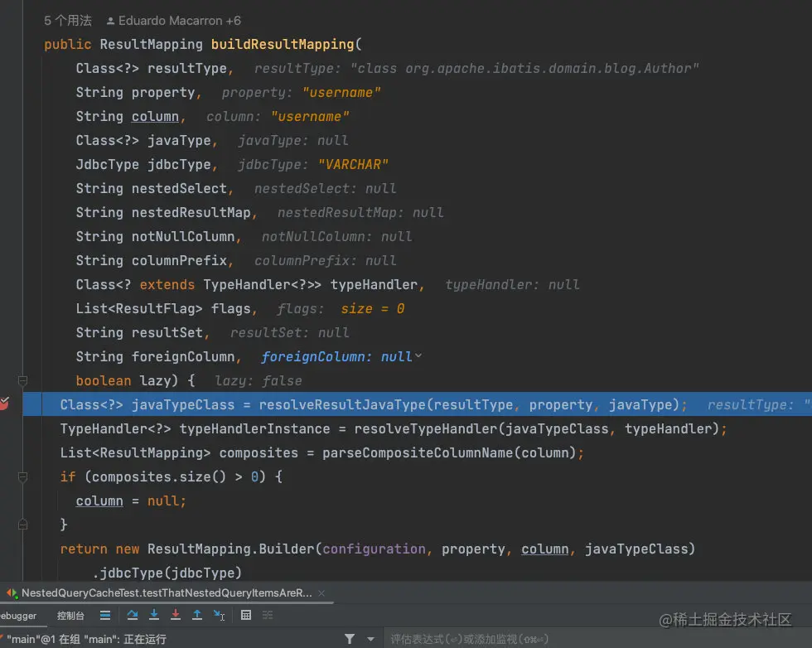Screen dimensions: 812x648
Task: Click the column = null assignment
Action: pyautogui.click(x=131, y=501)
